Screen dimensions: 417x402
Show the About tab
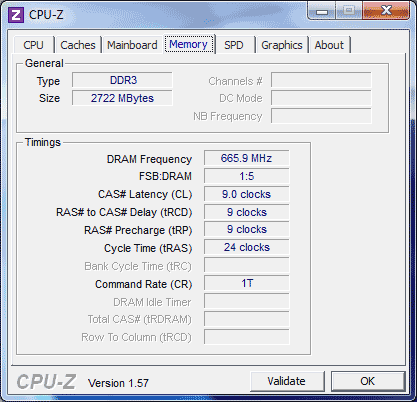click(329, 45)
